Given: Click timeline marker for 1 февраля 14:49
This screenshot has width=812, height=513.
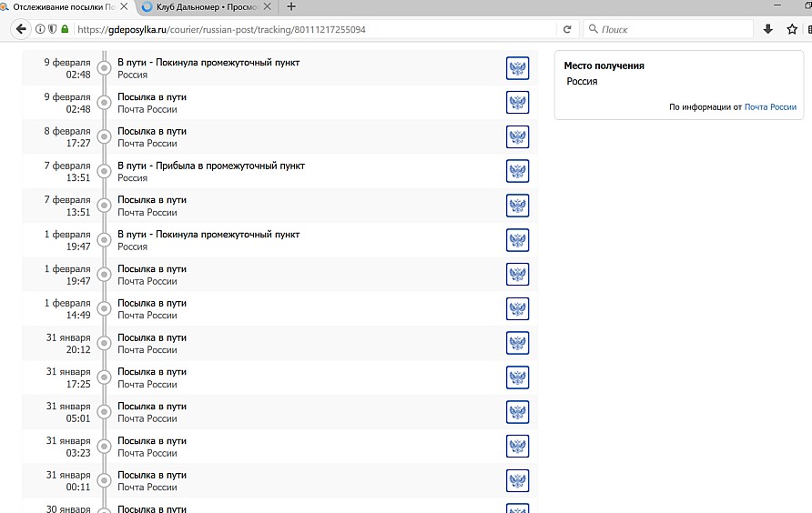Looking at the screenshot, I should [104, 309].
